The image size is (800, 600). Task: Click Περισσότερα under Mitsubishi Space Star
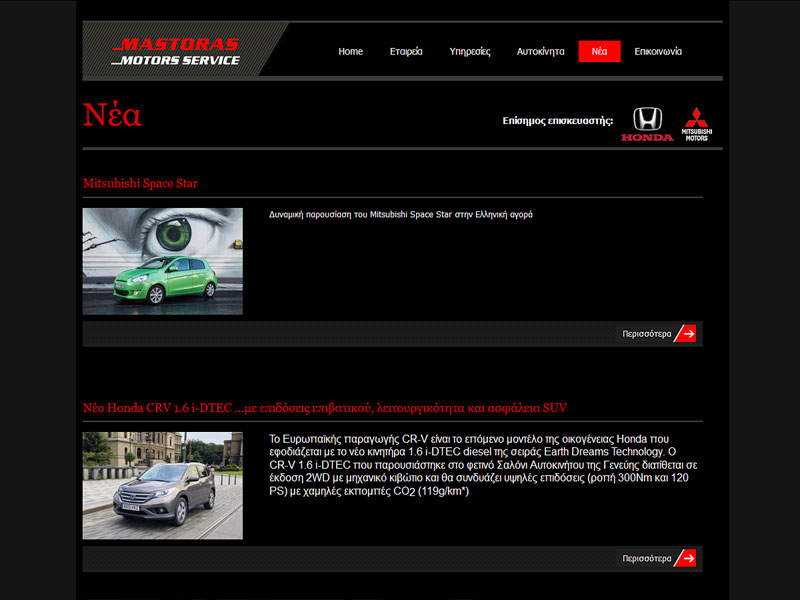646,334
